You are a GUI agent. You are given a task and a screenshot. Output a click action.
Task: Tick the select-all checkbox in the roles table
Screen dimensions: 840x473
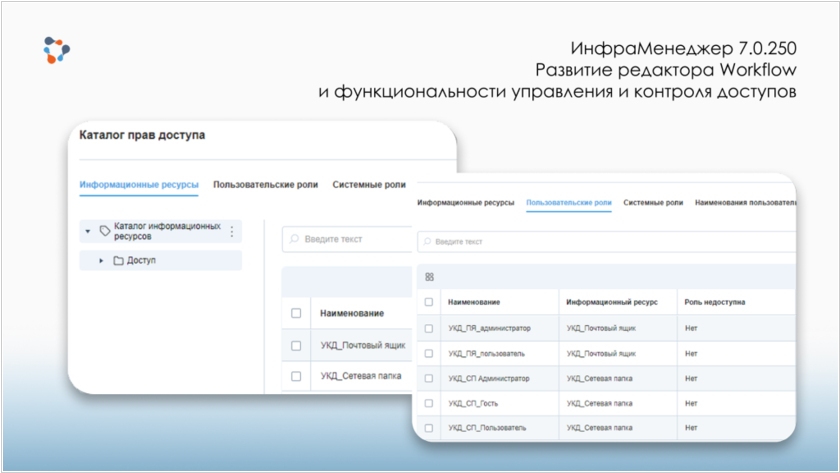[429, 302]
